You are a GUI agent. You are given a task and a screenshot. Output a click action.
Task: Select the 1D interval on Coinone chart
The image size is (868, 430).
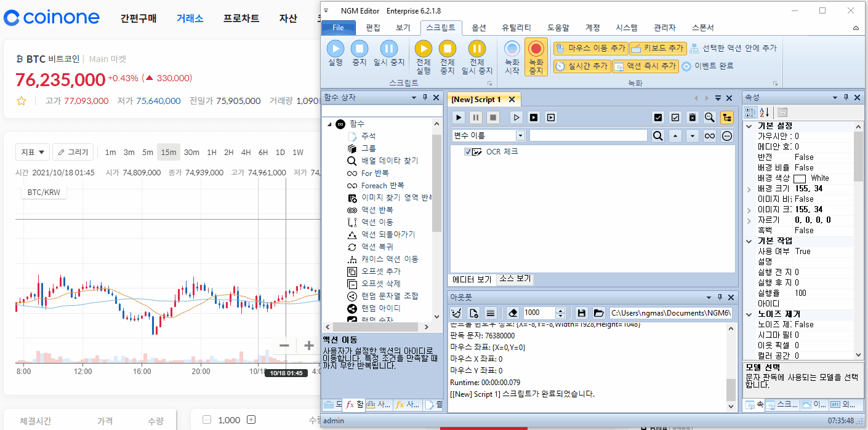280,153
